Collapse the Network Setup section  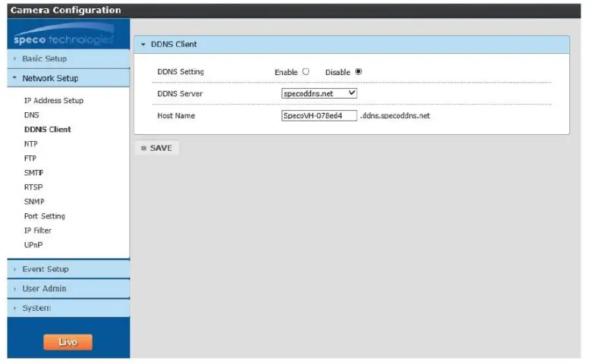(68, 78)
